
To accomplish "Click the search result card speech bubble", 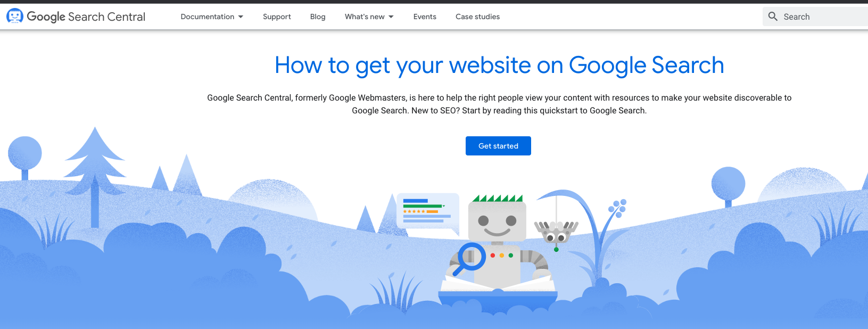I will (x=427, y=211).
